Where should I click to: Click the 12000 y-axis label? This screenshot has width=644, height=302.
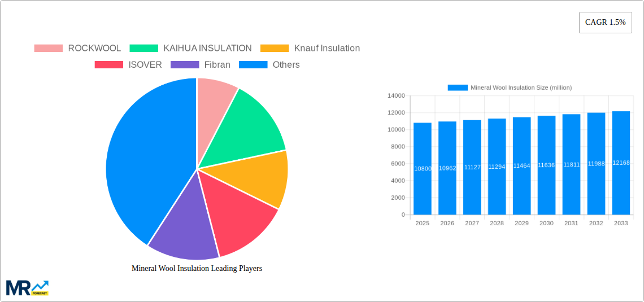click(x=397, y=113)
